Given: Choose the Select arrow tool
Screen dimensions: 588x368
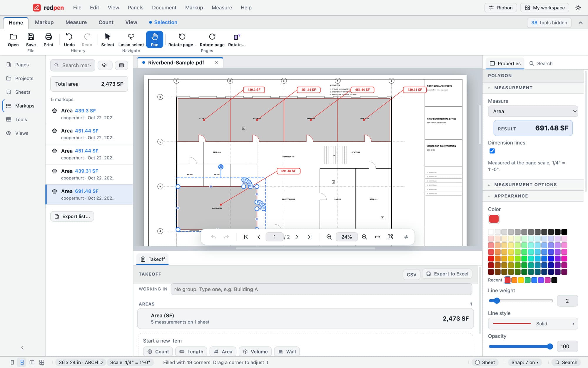Looking at the screenshot, I should click(108, 40).
